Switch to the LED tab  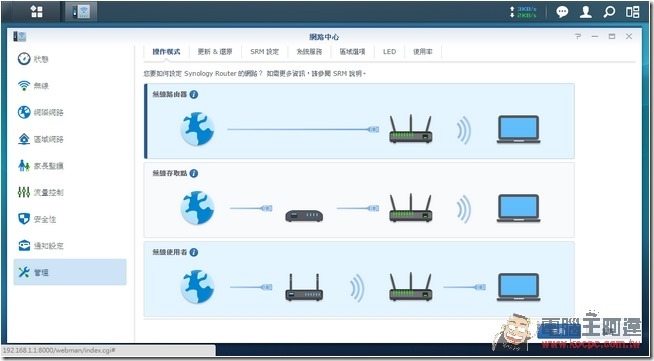click(x=389, y=52)
